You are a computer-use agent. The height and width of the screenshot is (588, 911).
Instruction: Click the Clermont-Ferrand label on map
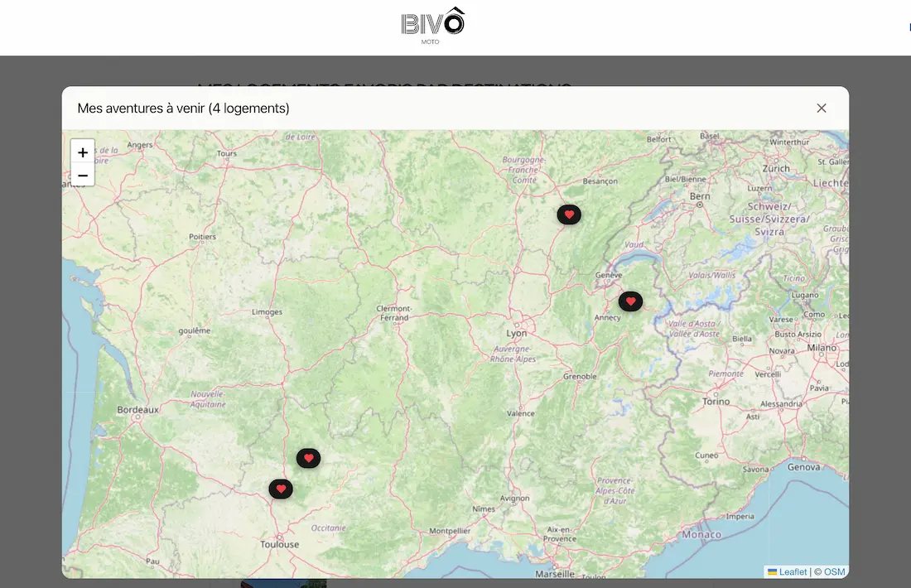pos(394,313)
